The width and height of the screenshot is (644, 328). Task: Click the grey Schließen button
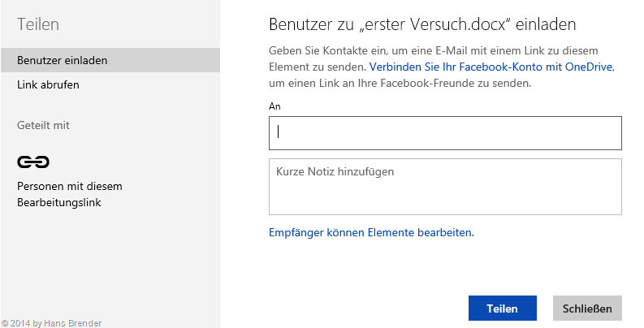tap(587, 309)
